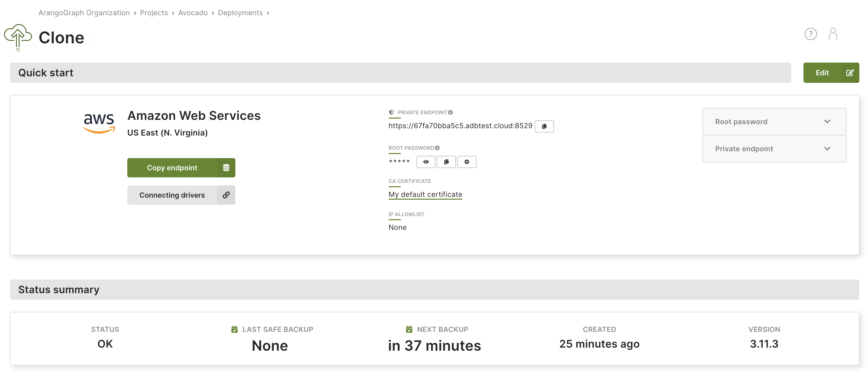Reveal root password with eye icon

click(x=426, y=162)
